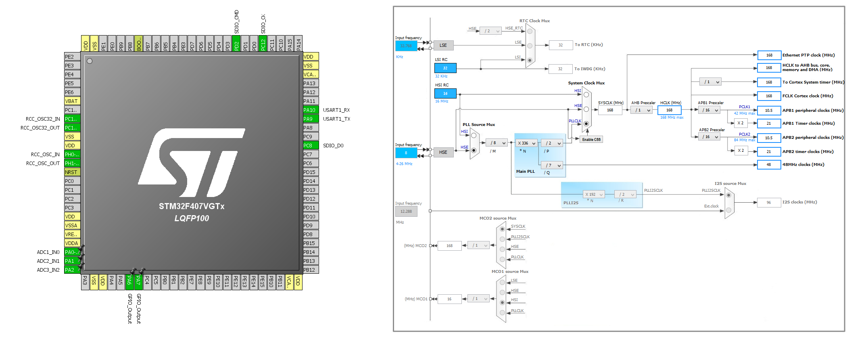868x352 pixels.
Task: Open the AHB Prescaler dropdown
Action: tap(641, 110)
